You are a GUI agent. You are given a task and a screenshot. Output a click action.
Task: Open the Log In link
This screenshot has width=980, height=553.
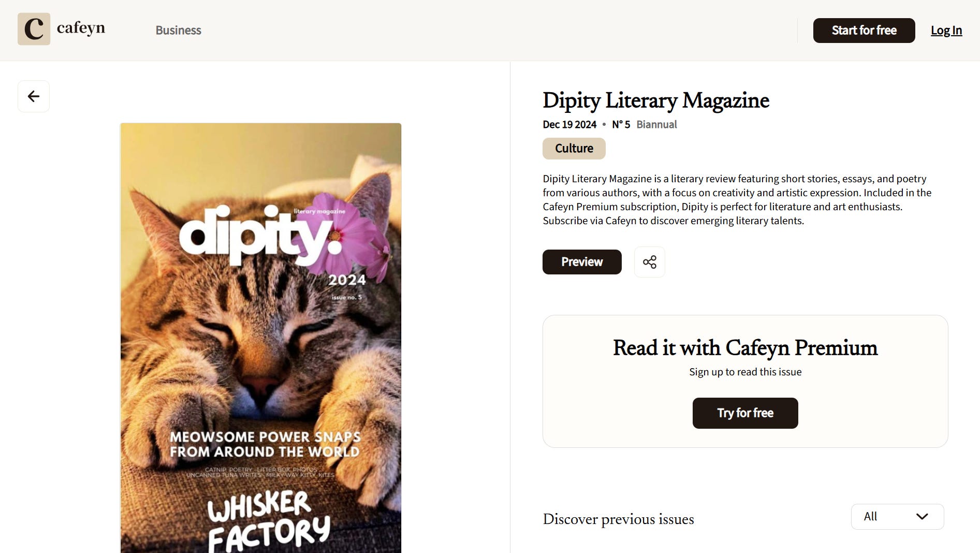pyautogui.click(x=946, y=31)
